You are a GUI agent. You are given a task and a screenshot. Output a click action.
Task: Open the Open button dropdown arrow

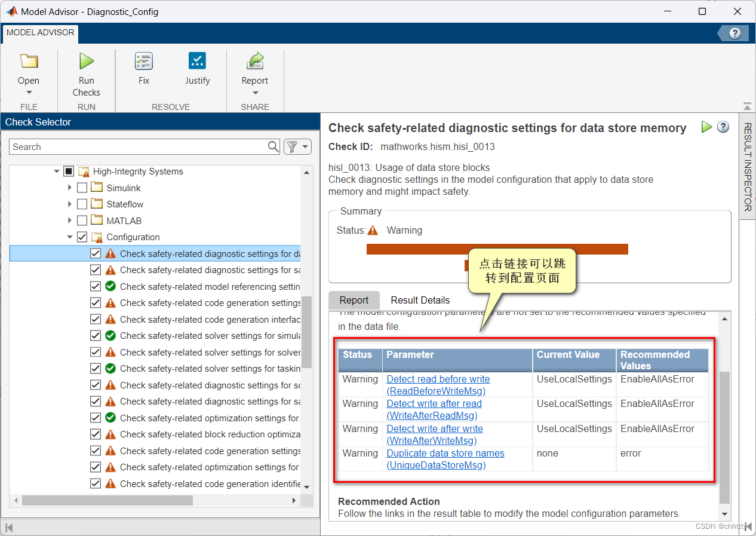(29, 93)
